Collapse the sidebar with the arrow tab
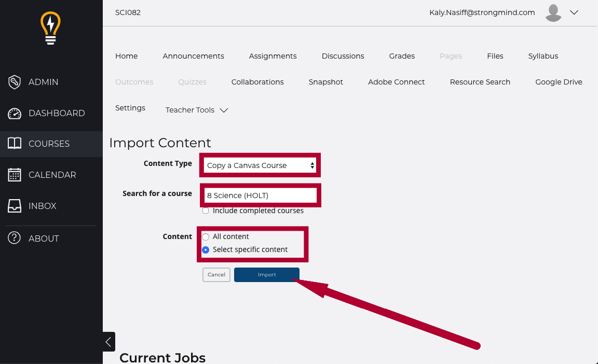This screenshot has width=598, height=364. click(108, 342)
